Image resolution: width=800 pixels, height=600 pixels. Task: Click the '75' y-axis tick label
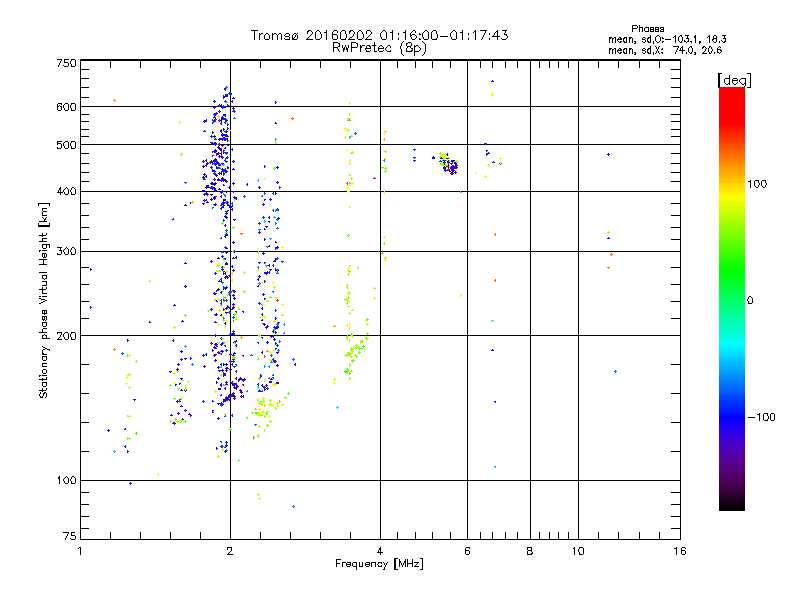coord(70,536)
